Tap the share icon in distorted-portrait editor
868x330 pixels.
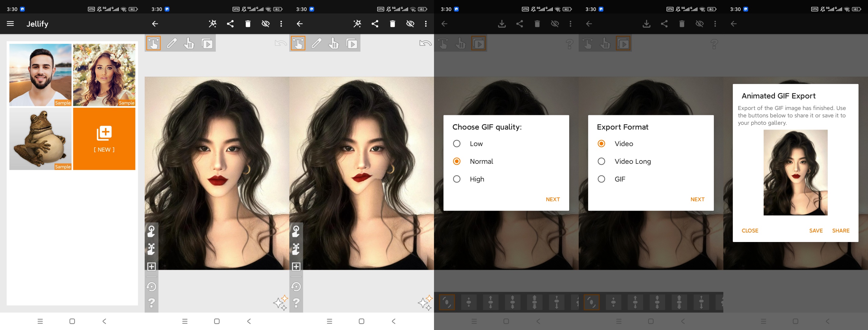coord(375,24)
